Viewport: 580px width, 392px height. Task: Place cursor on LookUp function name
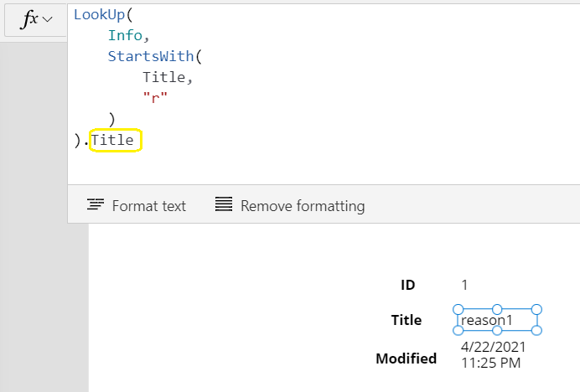tap(99, 15)
